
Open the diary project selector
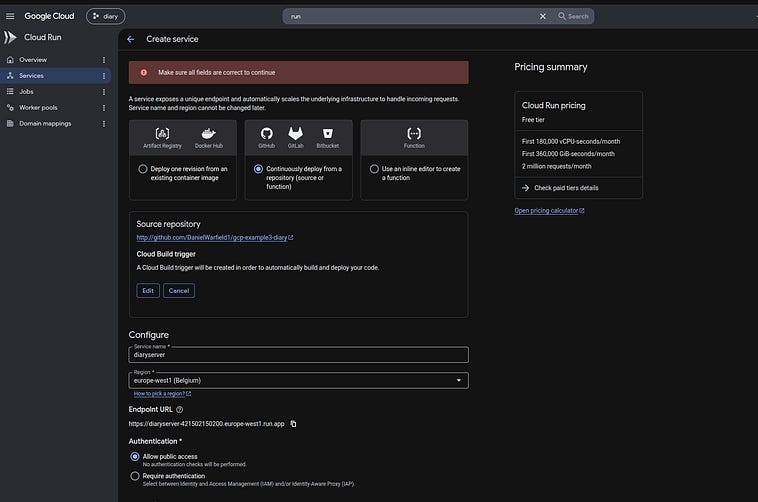point(105,16)
